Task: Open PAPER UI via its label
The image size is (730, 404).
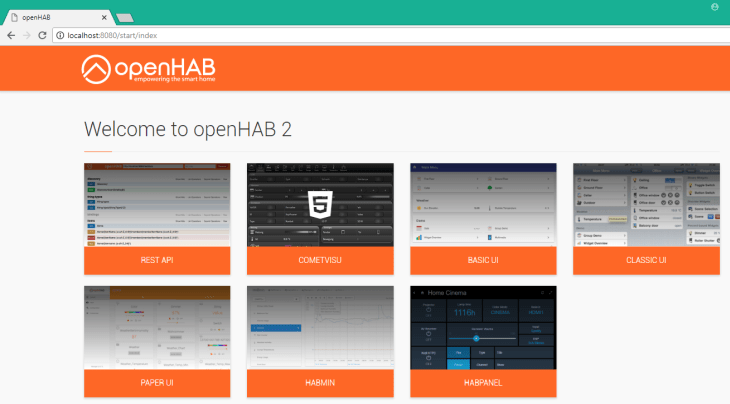Action: [x=157, y=384]
